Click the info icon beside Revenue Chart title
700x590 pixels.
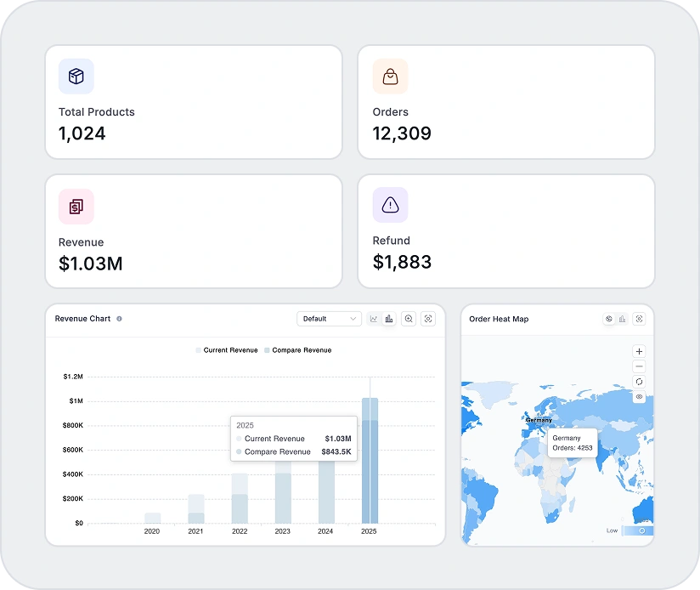click(x=119, y=319)
